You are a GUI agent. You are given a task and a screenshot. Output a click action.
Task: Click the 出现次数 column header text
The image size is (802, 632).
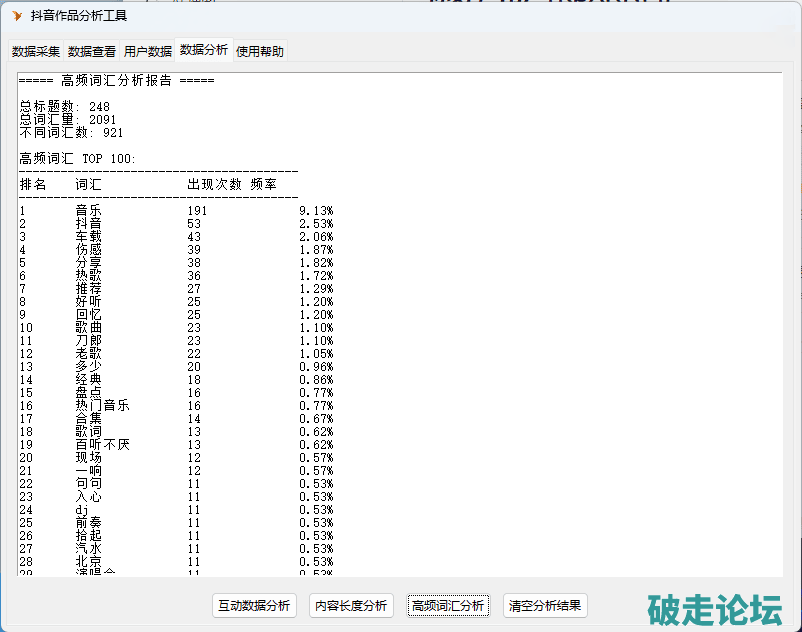point(215,185)
